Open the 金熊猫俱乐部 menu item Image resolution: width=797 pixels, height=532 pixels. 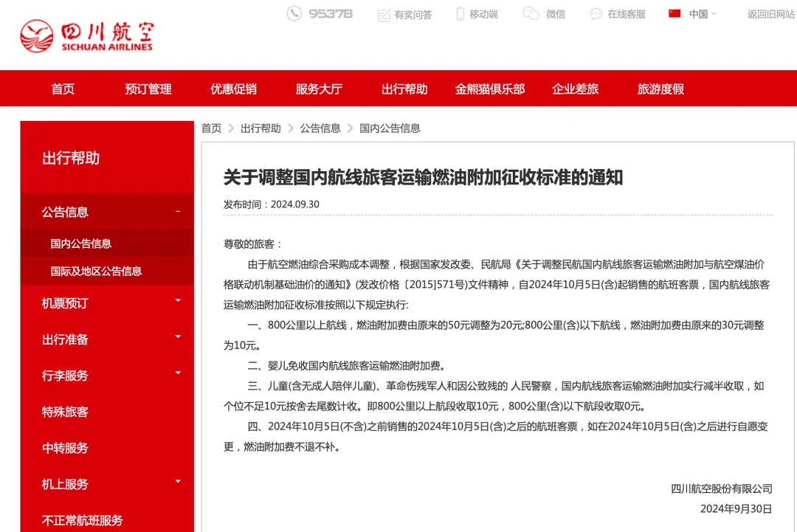click(x=489, y=89)
